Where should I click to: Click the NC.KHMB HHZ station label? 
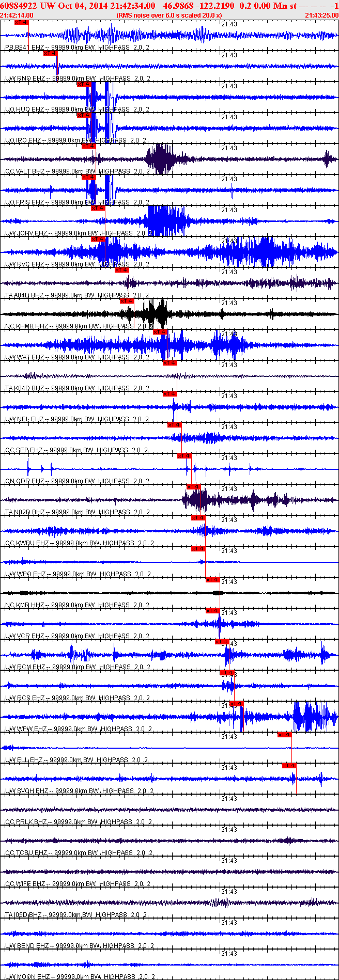pyautogui.click(x=26, y=326)
